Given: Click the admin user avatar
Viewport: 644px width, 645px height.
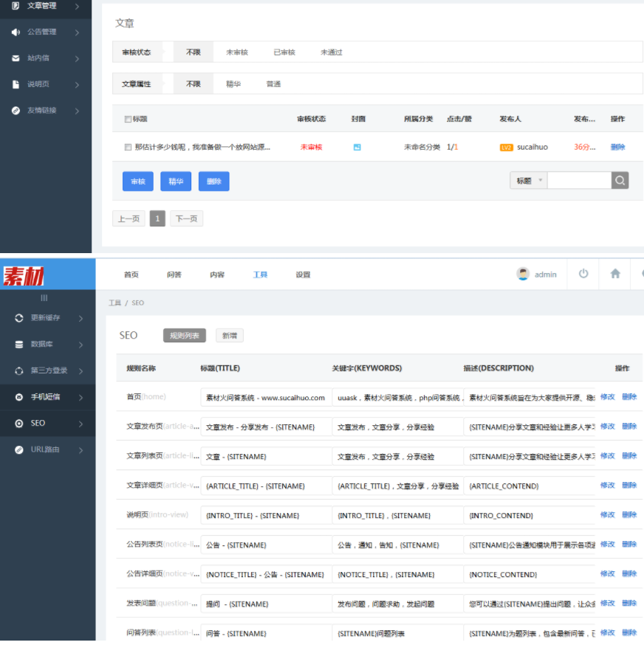Looking at the screenshot, I should coord(523,274).
